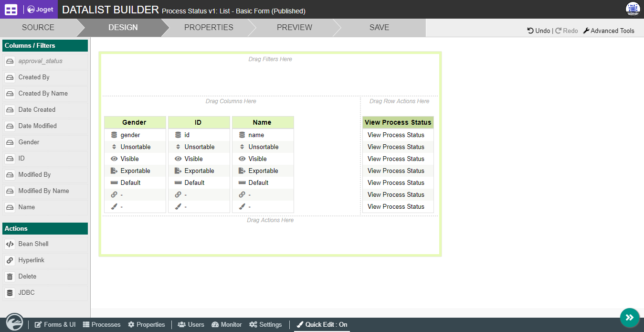The width and height of the screenshot is (644, 332).
Task: Click the Joget logo
Action: tap(40, 10)
